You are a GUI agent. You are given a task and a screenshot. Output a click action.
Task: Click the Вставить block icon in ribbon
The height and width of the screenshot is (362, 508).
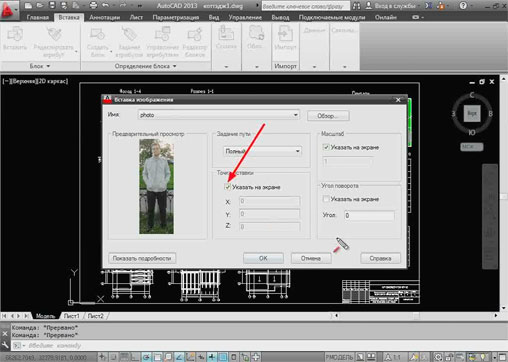pyautogui.click(x=15, y=34)
